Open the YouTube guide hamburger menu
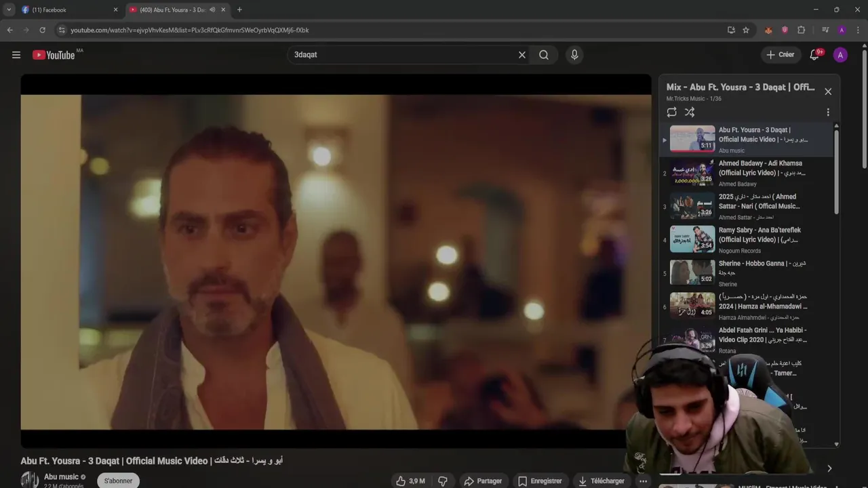Viewport: 868px width, 488px height. coord(16,55)
